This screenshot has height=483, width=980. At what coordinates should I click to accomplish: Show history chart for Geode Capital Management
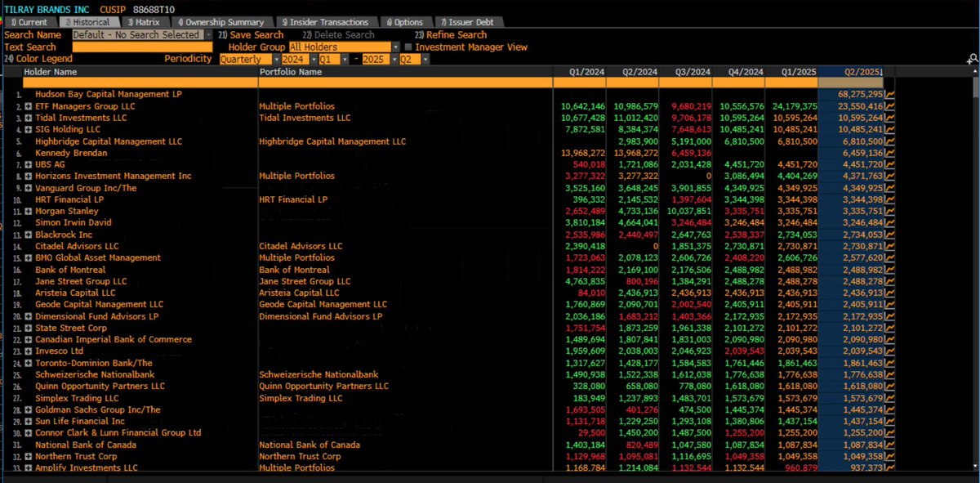(890, 304)
